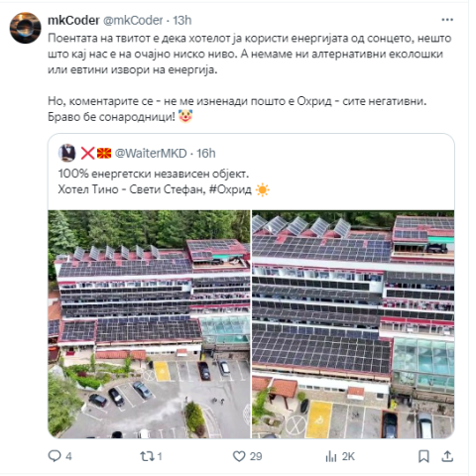Click the mkCoder display name
476x476 pixels.
(x=73, y=20)
